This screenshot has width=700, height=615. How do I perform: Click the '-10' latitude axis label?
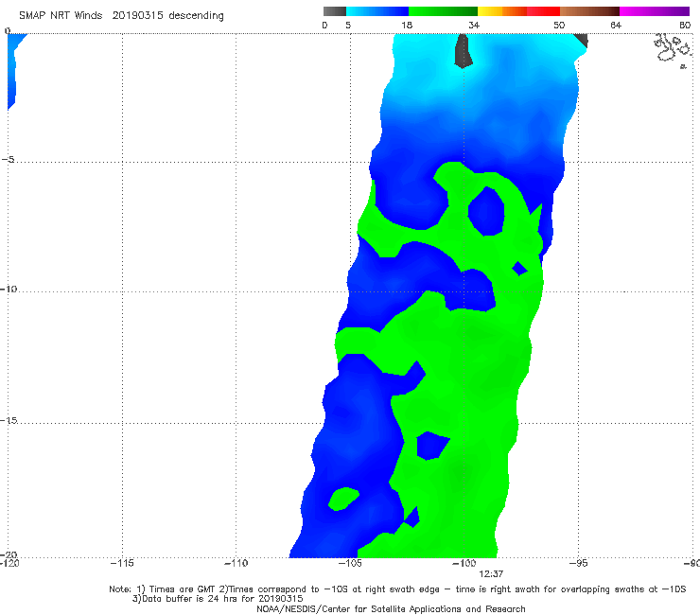click(x=9, y=289)
